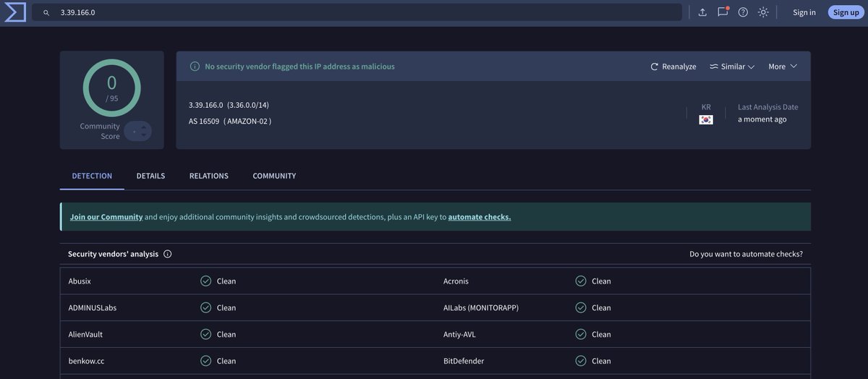
Task: Click the Reanalyze button
Action: (673, 67)
